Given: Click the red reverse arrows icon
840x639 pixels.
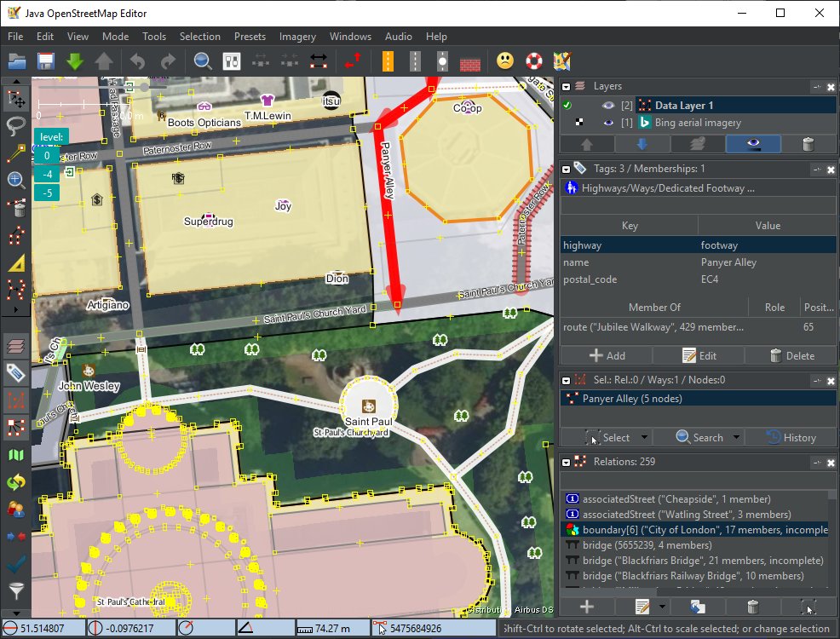Looking at the screenshot, I should 353,61.
